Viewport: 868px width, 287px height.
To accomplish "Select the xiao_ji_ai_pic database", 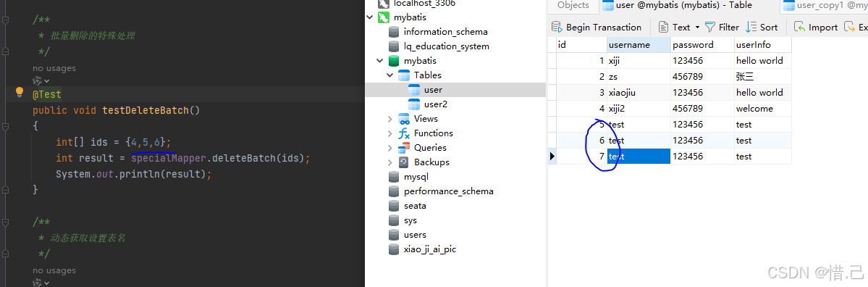I will [x=430, y=249].
